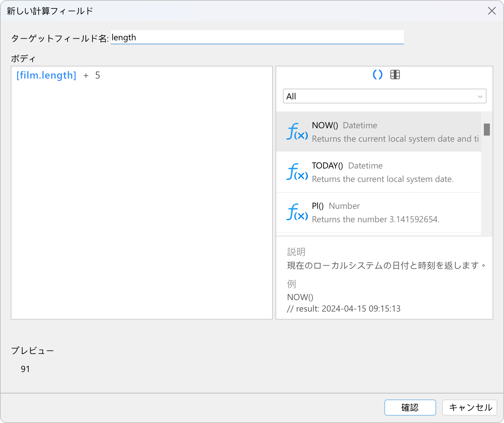Click the [film.length] token in the body

point(46,75)
